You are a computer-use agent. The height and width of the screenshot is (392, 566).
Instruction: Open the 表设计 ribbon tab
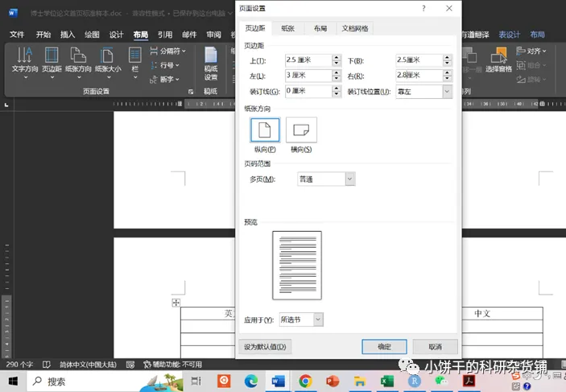[510, 35]
